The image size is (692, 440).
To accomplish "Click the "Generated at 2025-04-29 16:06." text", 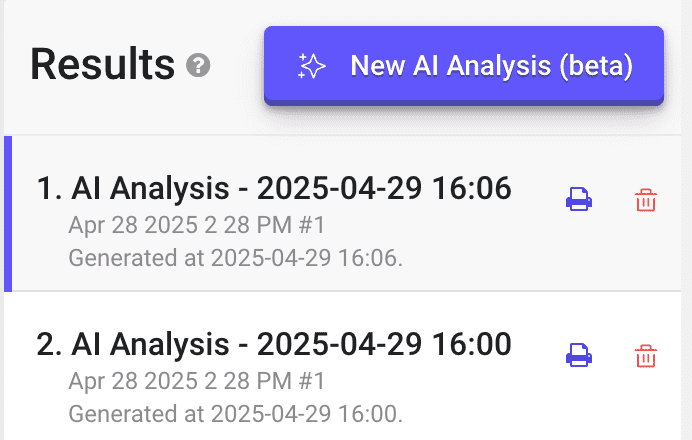I will (236, 258).
